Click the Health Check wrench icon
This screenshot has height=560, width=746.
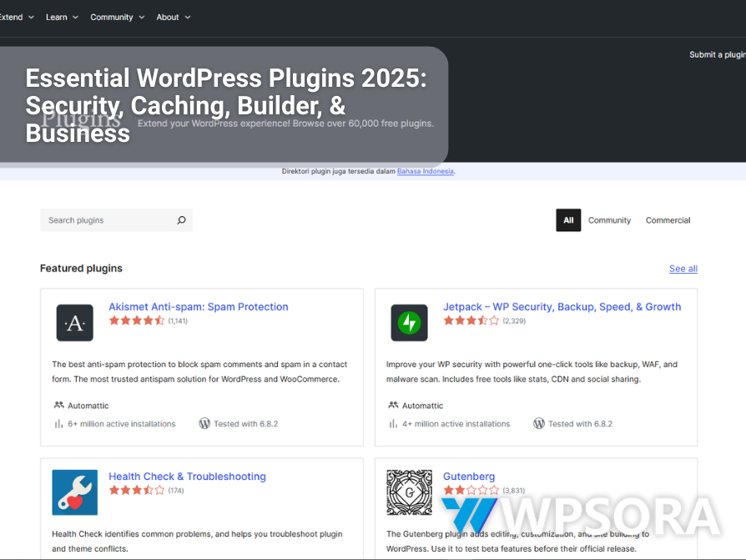(x=75, y=492)
